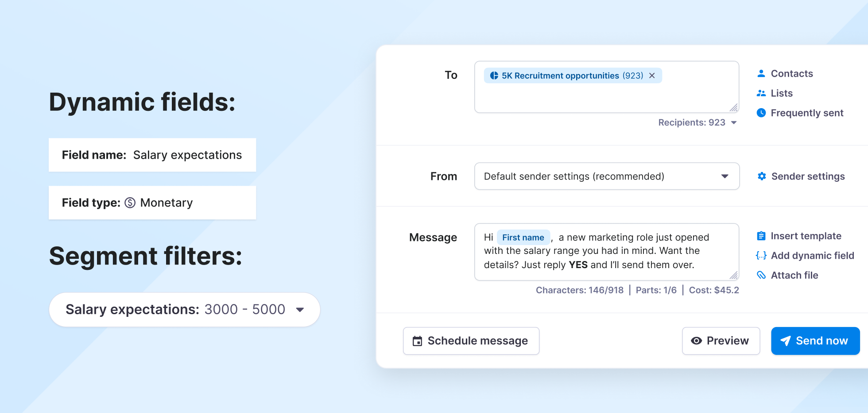Click the Schedule message button
868x413 pixels.
coord(471,341)
